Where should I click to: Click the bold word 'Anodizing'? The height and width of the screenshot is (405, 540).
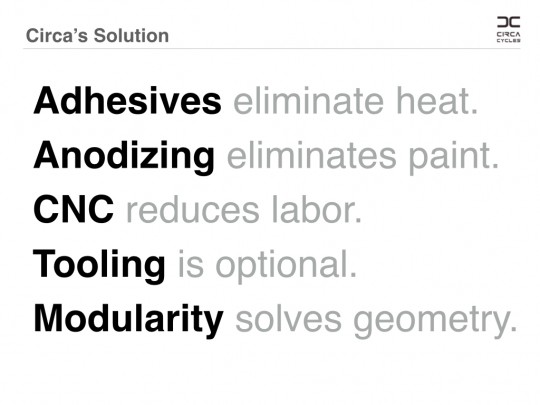124,157
